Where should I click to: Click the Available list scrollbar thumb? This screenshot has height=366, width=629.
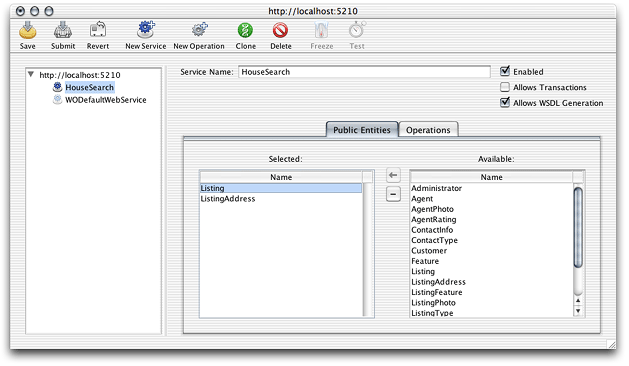[578, 227]
